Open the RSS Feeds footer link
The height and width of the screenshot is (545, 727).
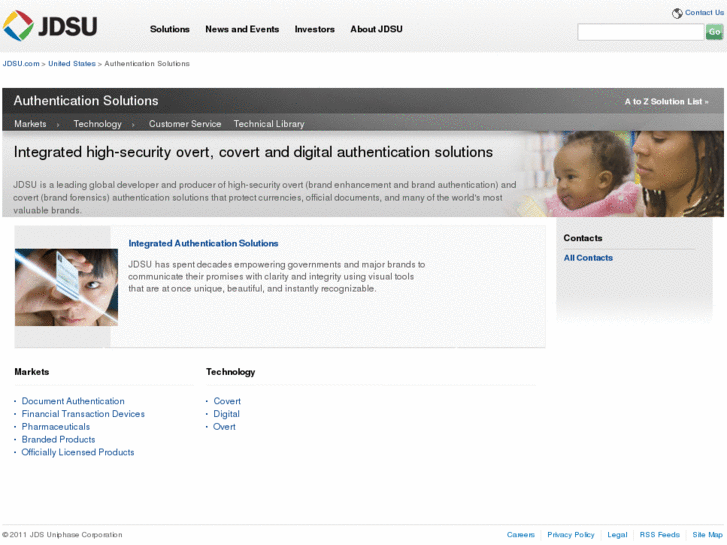click(x=659, y=535)
